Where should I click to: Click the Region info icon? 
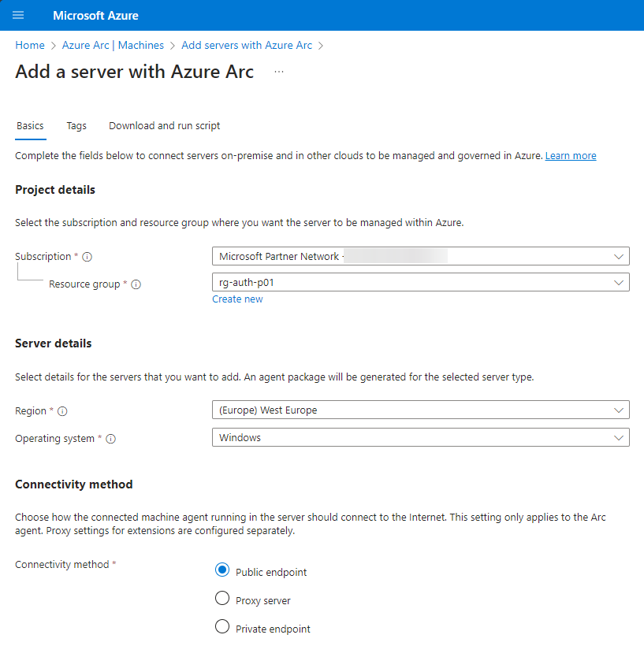click(x=62, y=411)
